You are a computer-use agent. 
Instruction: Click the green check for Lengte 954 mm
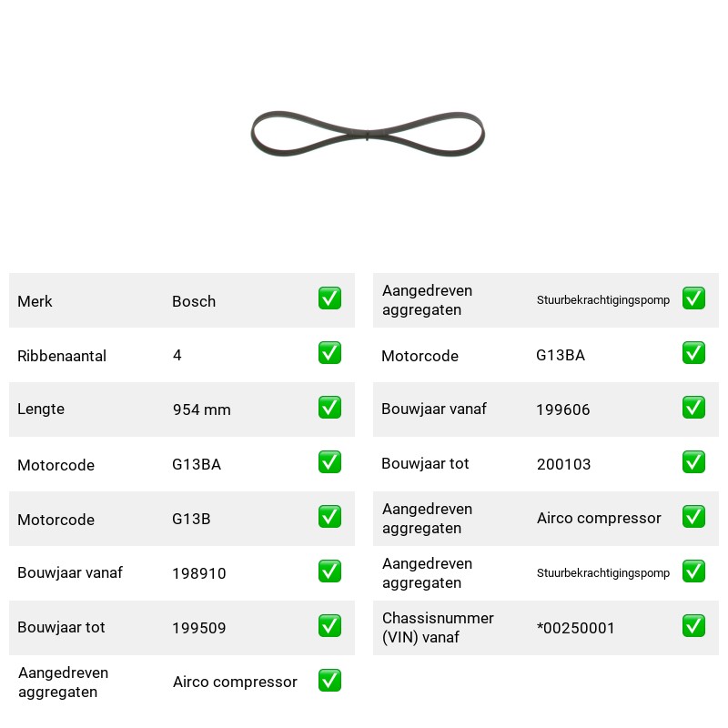329,407
